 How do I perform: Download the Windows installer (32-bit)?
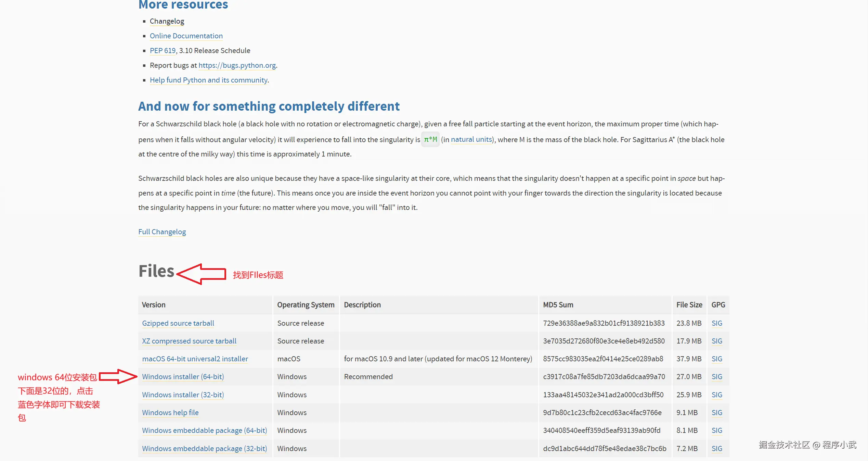[x=183, y=395]
